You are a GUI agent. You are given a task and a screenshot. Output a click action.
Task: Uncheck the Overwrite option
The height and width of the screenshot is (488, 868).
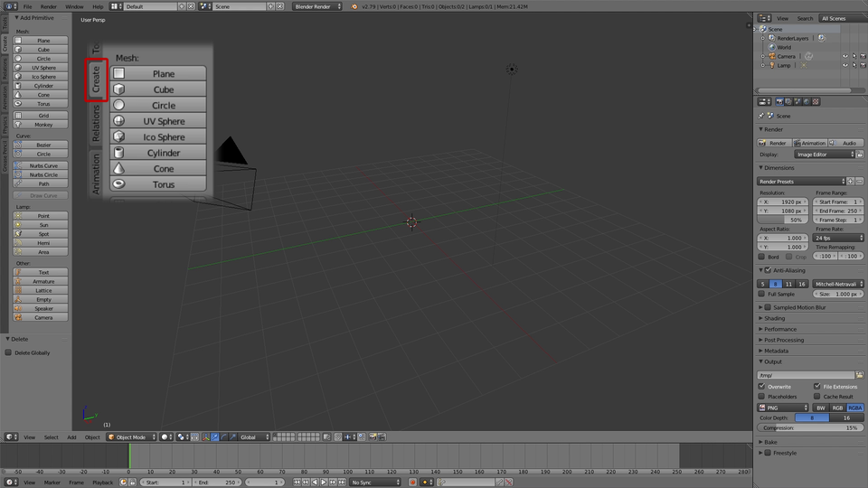point(761,386)
